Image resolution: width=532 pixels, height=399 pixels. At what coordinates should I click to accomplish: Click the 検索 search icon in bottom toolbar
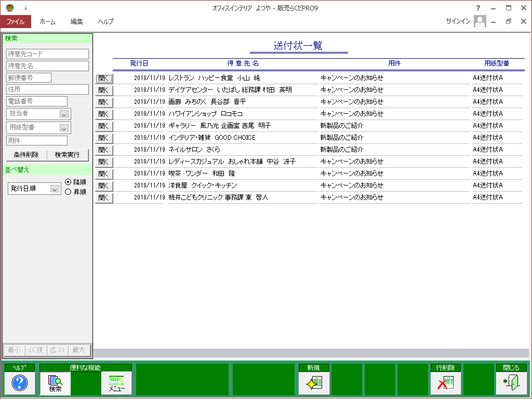(x=55, y=383)
